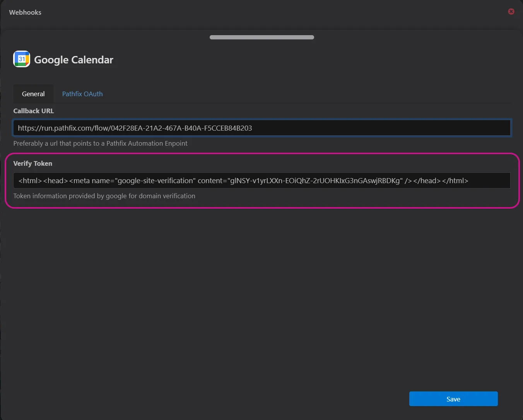The height and width of the screenshot is (420, 523).
Task: Open the Pathfix OAuth tab
Action: [82, 94]
